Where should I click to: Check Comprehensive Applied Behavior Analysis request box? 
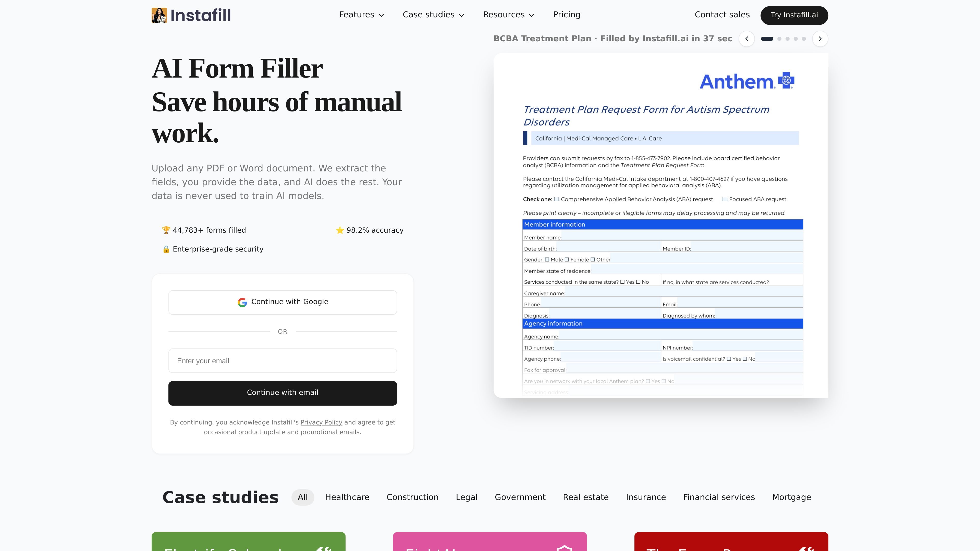(x=557, y=199)
